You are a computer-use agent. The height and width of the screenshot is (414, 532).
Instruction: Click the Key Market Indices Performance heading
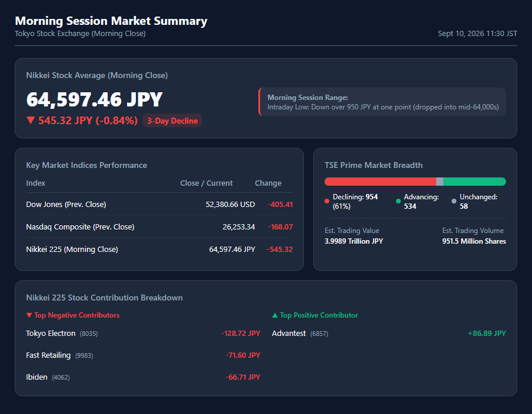tap(86, 165)
